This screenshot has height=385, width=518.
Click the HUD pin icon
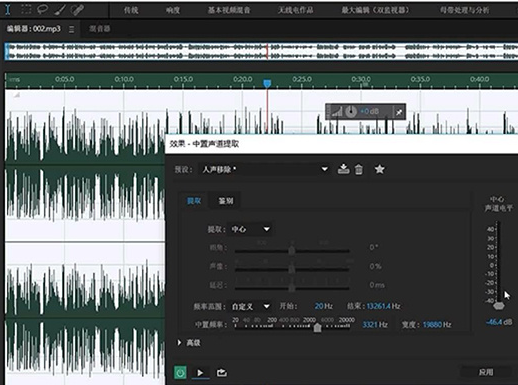(x=399, y=112)
